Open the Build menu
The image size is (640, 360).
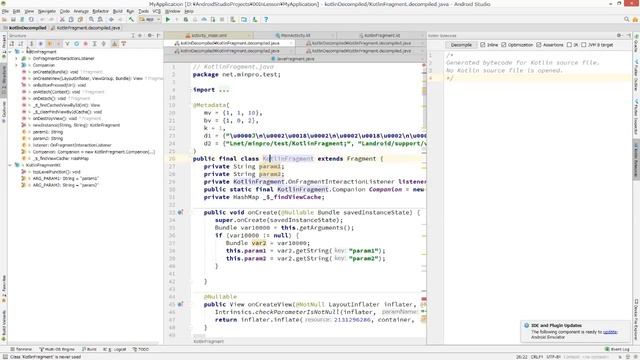coord(118,11)
